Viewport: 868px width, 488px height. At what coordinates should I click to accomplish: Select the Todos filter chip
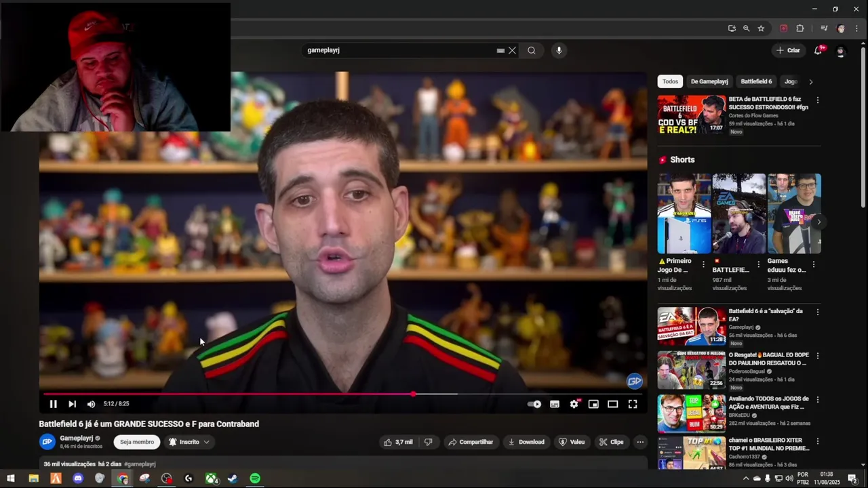tap(670, 81)
